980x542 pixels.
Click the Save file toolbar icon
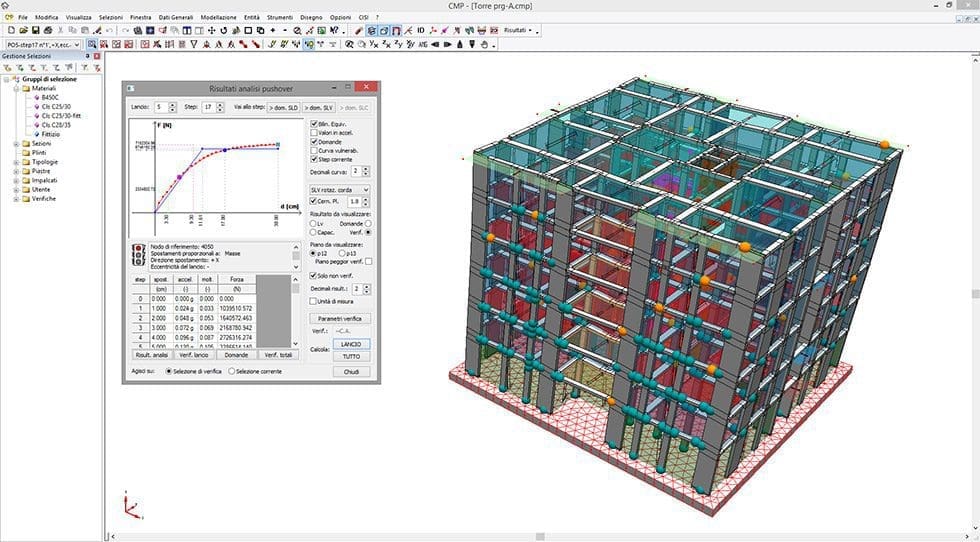(x=33, y=31)
